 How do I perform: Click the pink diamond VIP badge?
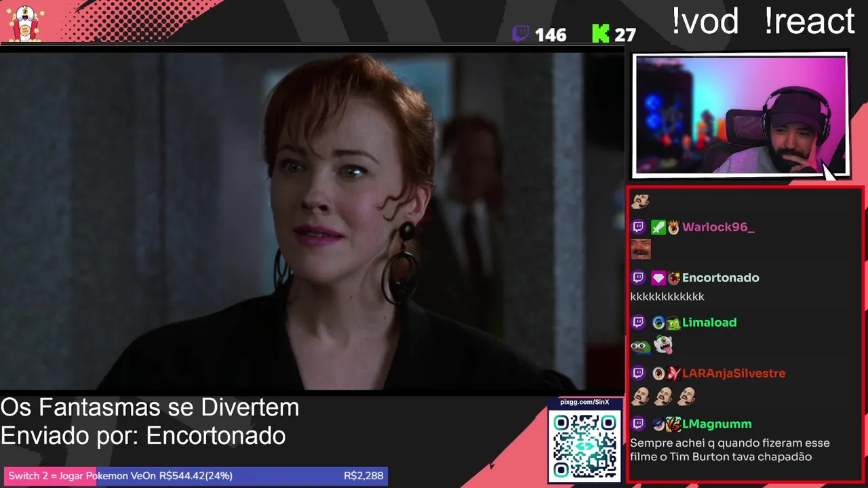[x=658, y=278]
